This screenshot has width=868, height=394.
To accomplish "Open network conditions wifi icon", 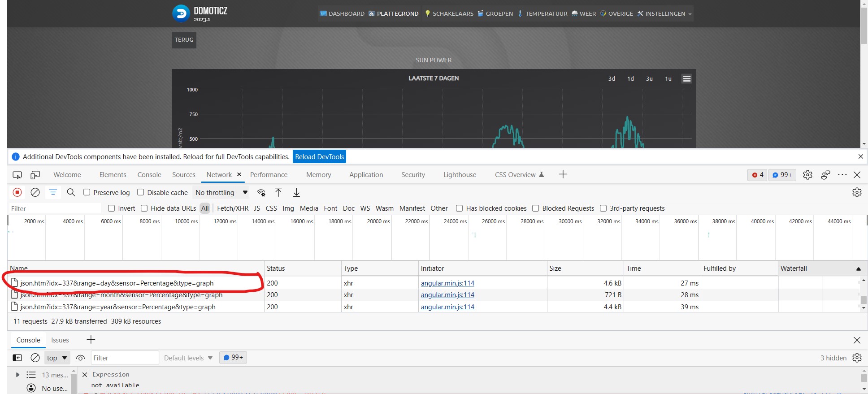I will click(261, 193).
